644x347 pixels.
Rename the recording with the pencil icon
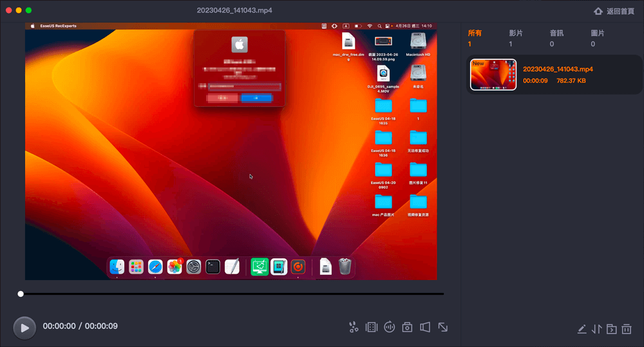click(x=582, y=329)
